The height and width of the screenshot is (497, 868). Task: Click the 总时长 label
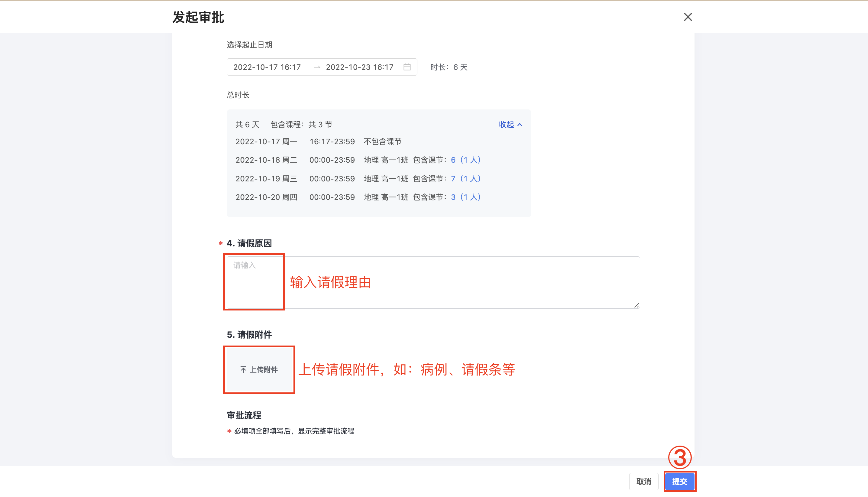pyautogui.click(x=238, y=95)
